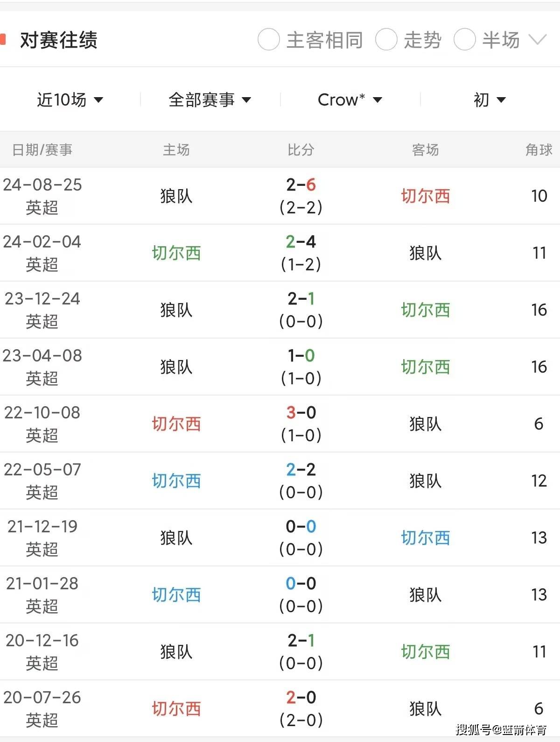
Task: Open the Crow* competition dropdown
Action: tap(349, 99)
